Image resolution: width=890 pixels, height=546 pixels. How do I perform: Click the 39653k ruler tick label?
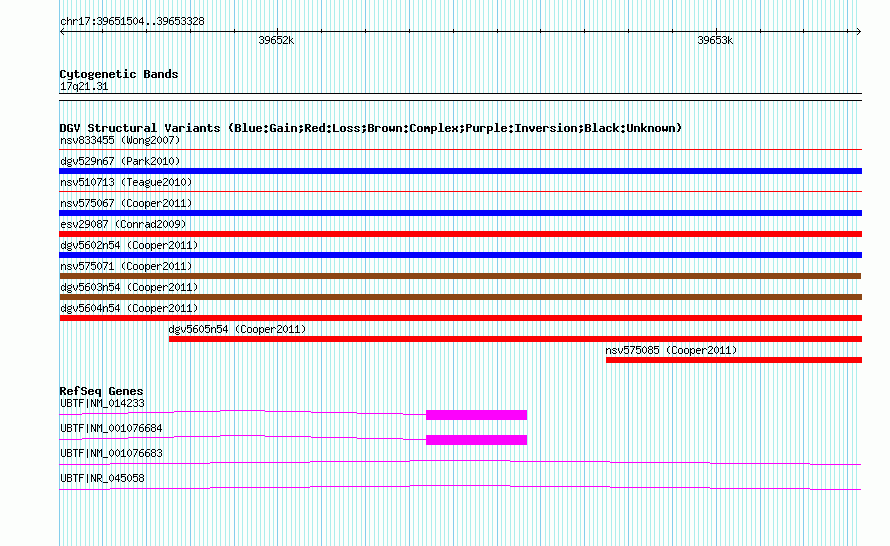(x=715, y=40)
